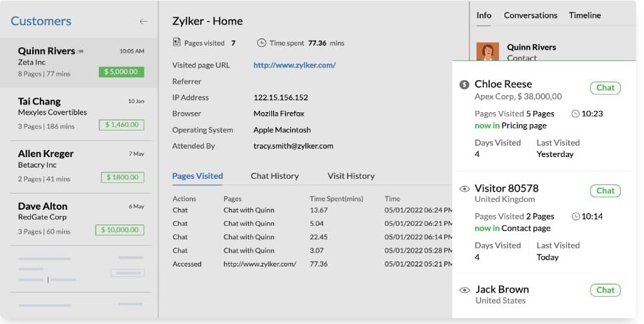Click eye icon beside Jack Brown

[464, 290]
